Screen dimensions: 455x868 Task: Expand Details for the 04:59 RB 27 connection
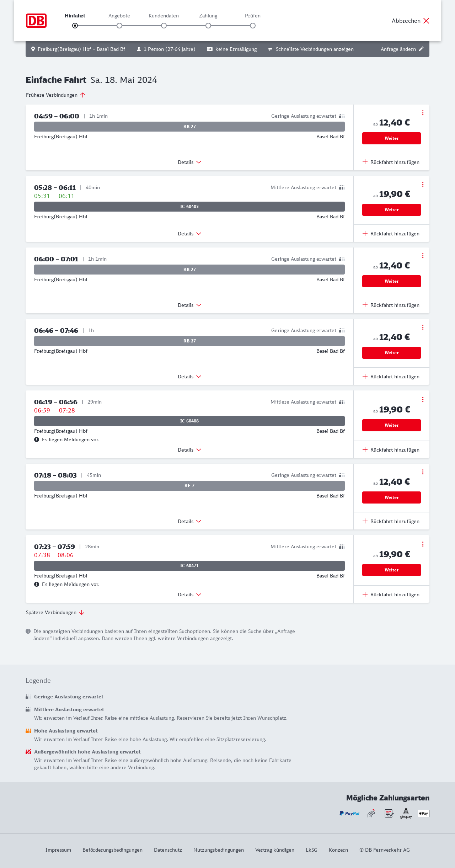(189, 162)
